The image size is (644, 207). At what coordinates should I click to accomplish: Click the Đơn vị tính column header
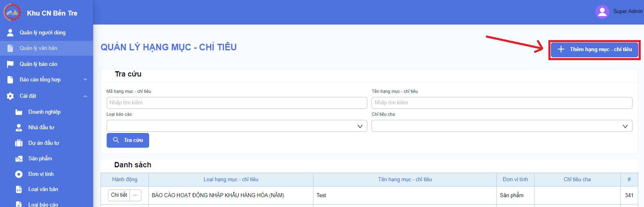pyautogui.click(x=515, y=180)
